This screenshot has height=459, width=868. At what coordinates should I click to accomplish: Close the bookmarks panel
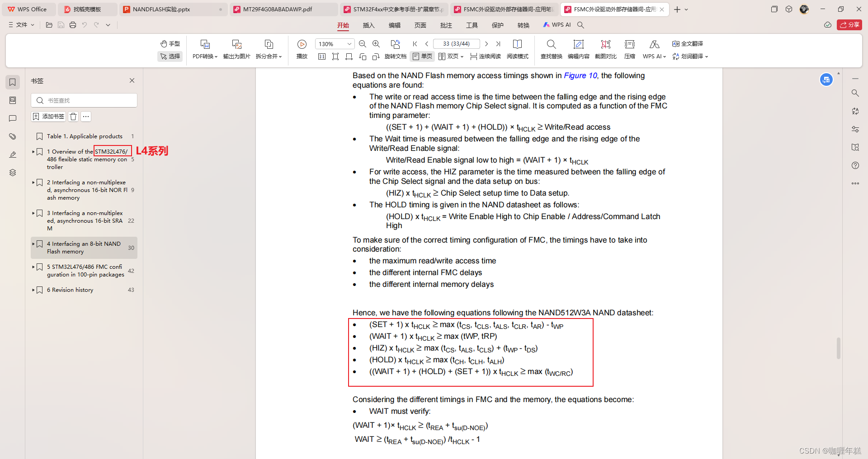132,80
